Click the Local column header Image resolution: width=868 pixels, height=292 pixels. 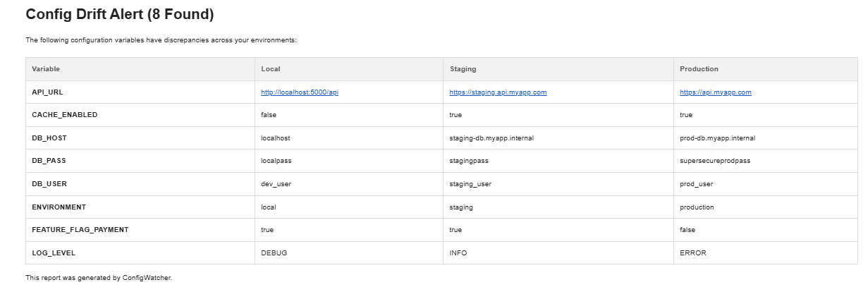pyautogui.click(x=270, y=69)
